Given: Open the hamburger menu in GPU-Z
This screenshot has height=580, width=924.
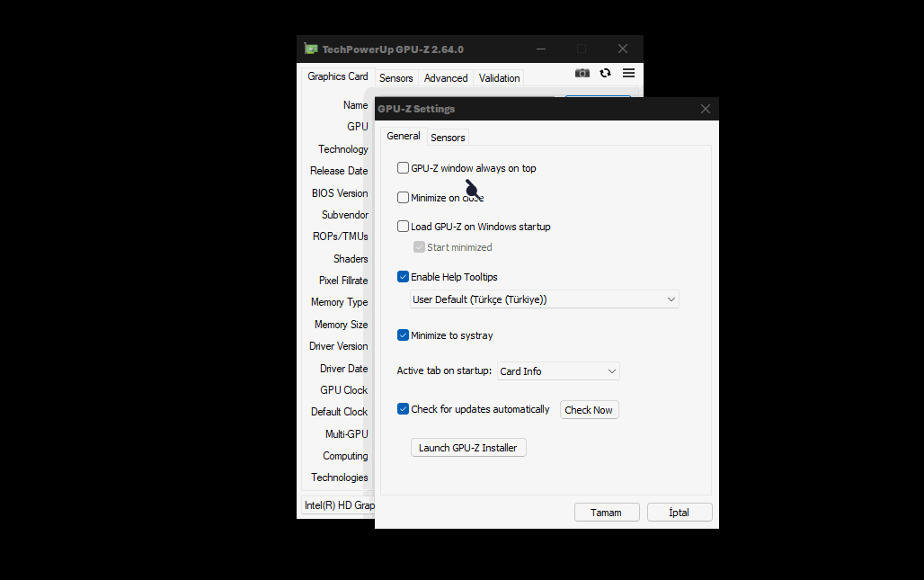Looking at the screenshot, I should 629,73.
